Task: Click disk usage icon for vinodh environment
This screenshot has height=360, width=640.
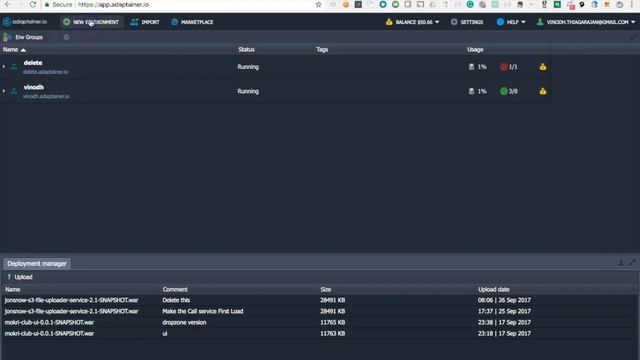Action: [x=471, y=91]
